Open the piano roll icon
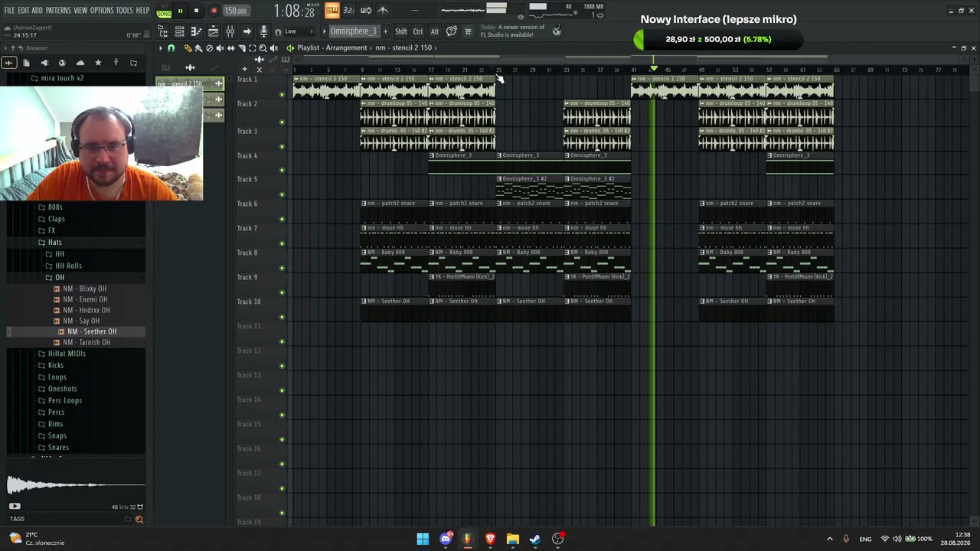 click(196, 31)
